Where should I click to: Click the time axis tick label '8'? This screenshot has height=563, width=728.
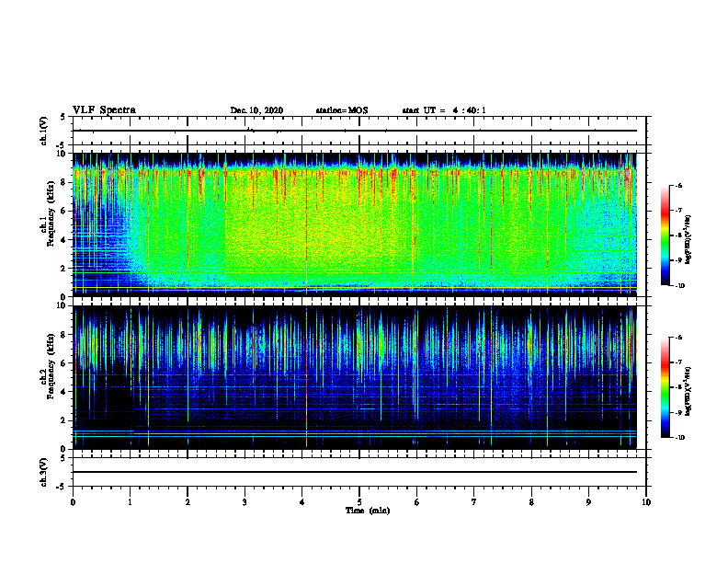click(x=531, y=502)
